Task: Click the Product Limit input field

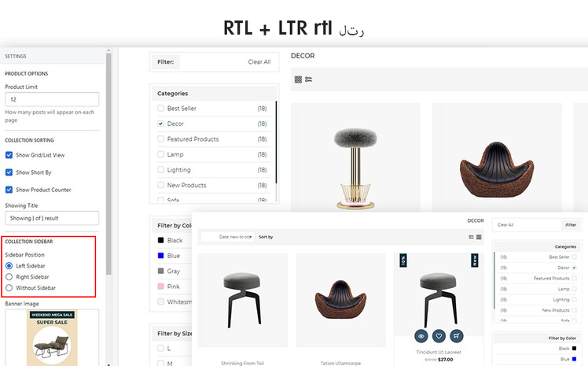Action: pyautogui.click(x=52, y=99)
